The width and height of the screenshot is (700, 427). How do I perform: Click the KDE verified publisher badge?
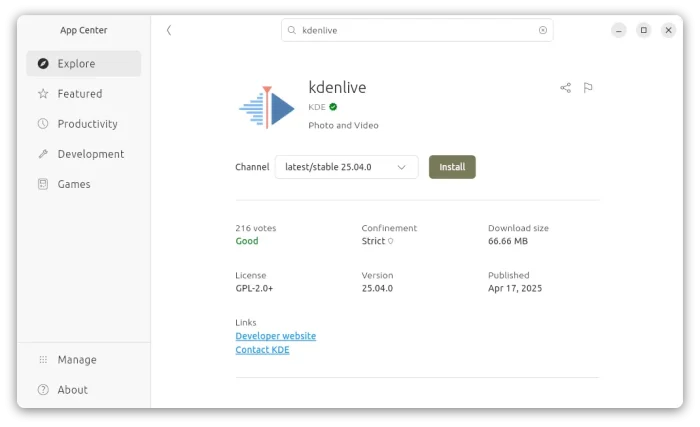[x=333, y=107]
